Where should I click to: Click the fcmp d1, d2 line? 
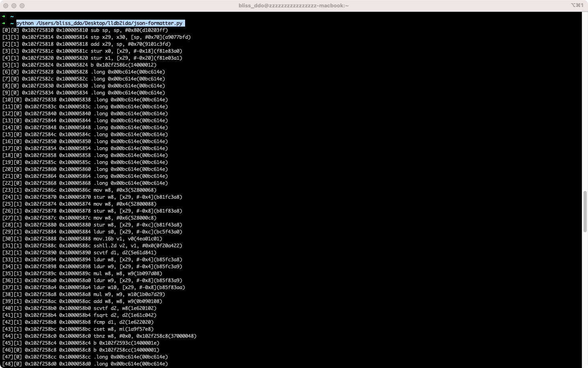pos(78,322)
